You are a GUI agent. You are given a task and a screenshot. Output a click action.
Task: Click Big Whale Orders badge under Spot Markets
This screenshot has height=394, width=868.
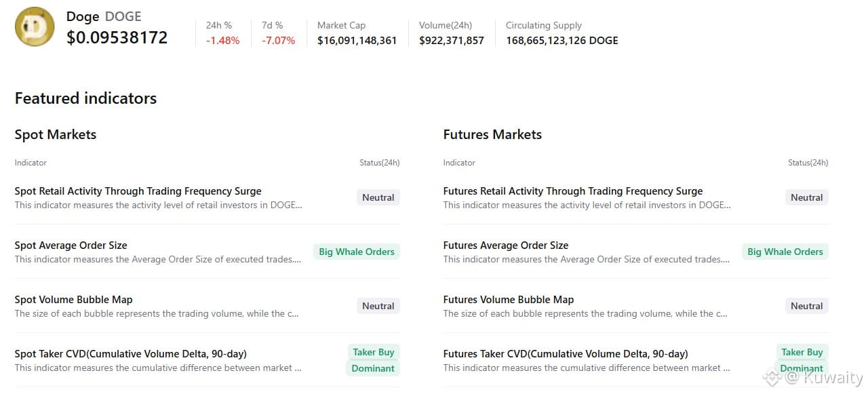356,252
